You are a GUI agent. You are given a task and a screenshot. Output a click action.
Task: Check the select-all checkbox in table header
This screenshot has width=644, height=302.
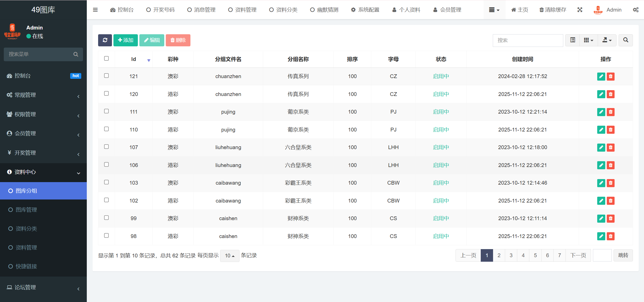pyautogui.click(x=106, y=58)
